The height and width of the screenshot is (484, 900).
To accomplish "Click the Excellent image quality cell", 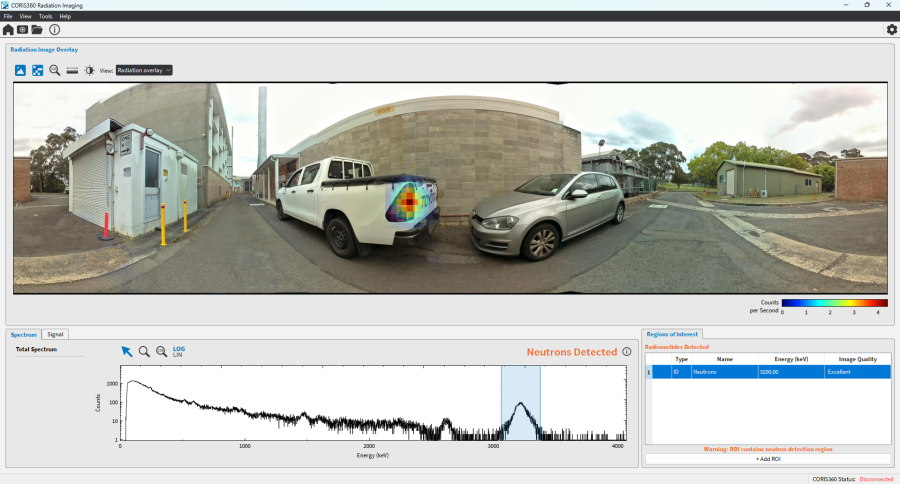I will click(x=857, y=371).
